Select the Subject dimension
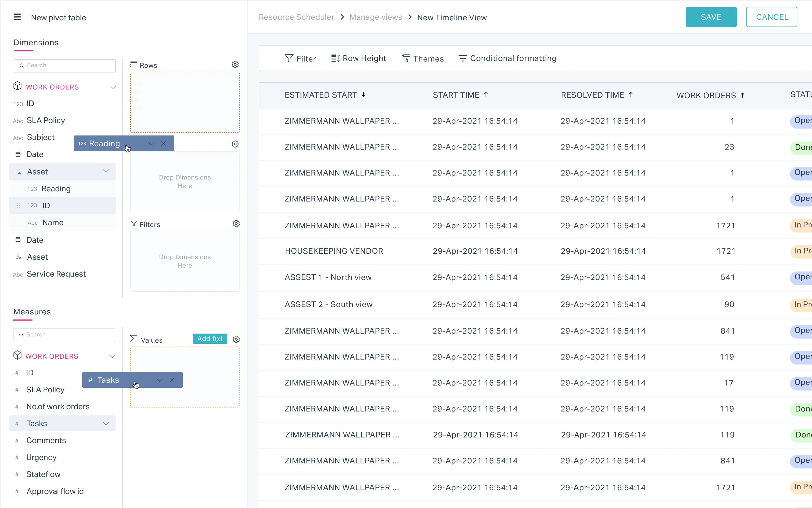This screenshot has height=508, width=812. [41, 137]
